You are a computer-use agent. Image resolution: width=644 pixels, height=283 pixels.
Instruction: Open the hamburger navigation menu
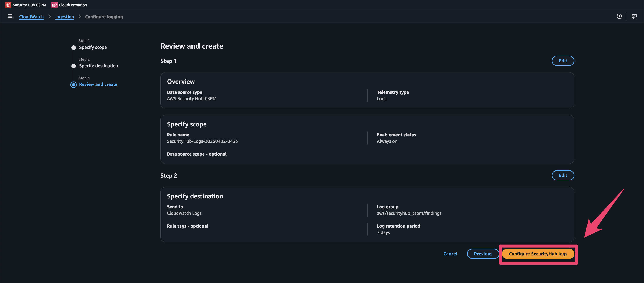[x=10, y=16]
